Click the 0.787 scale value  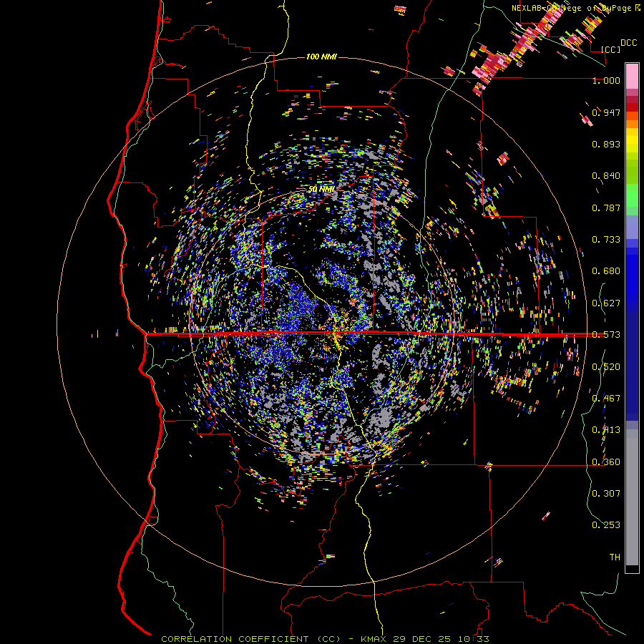(x=606, y=208)
